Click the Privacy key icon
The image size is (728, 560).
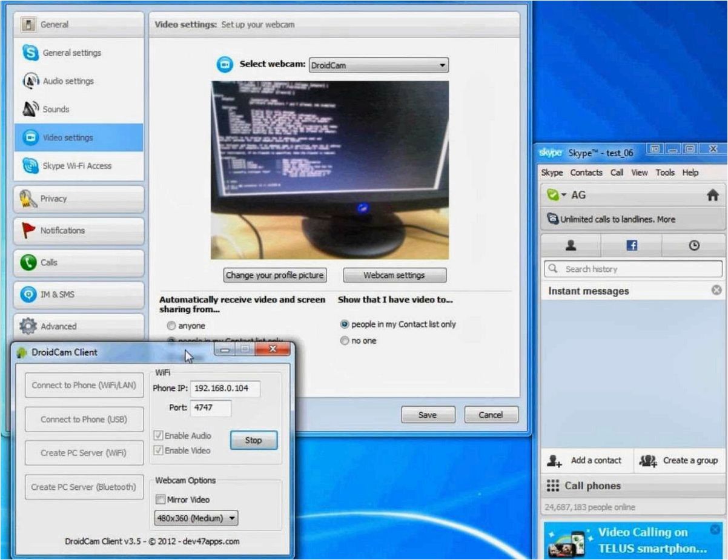(28, 199)
